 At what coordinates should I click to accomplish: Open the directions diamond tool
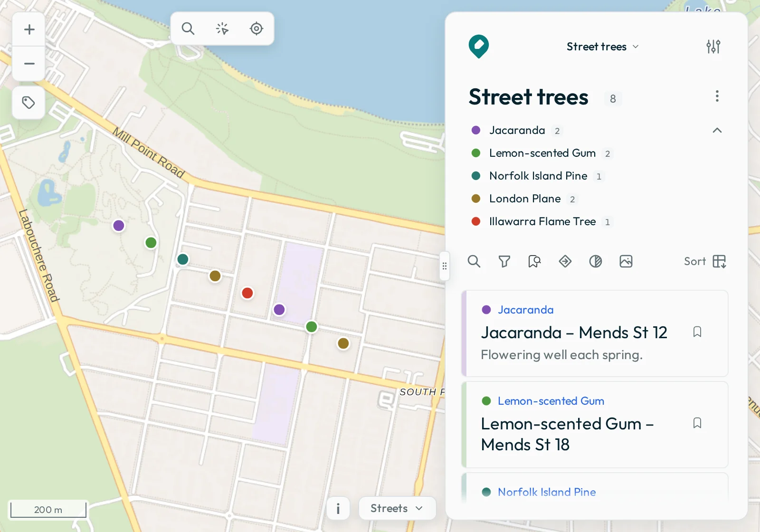(565, 261)
